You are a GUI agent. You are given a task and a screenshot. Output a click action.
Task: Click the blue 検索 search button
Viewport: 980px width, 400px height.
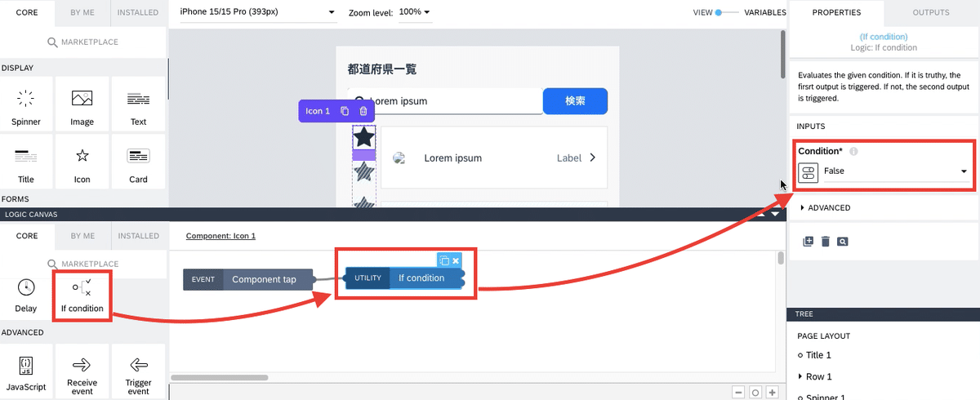point(575,100)
